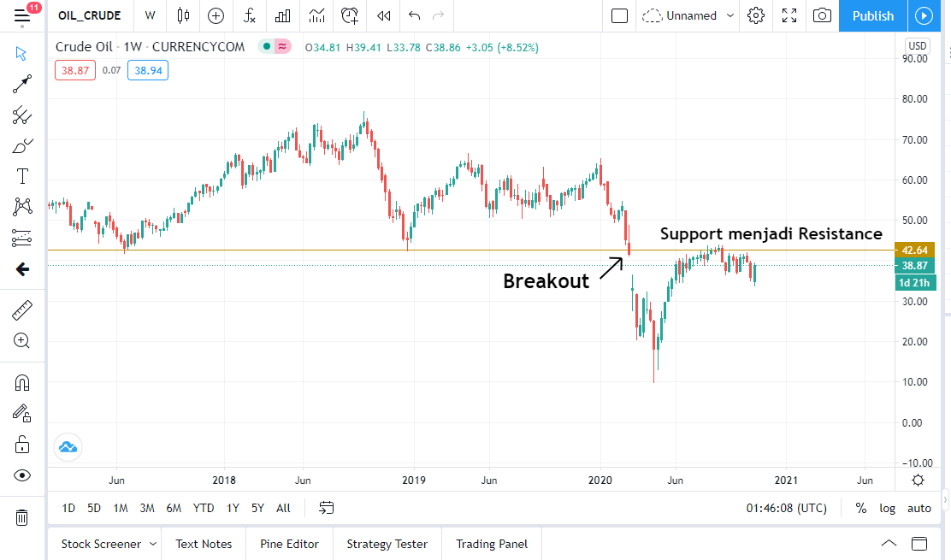The width and height of the screenshot is (951, 560).
Task: Toggle the log scale
Action: point(888,508)
